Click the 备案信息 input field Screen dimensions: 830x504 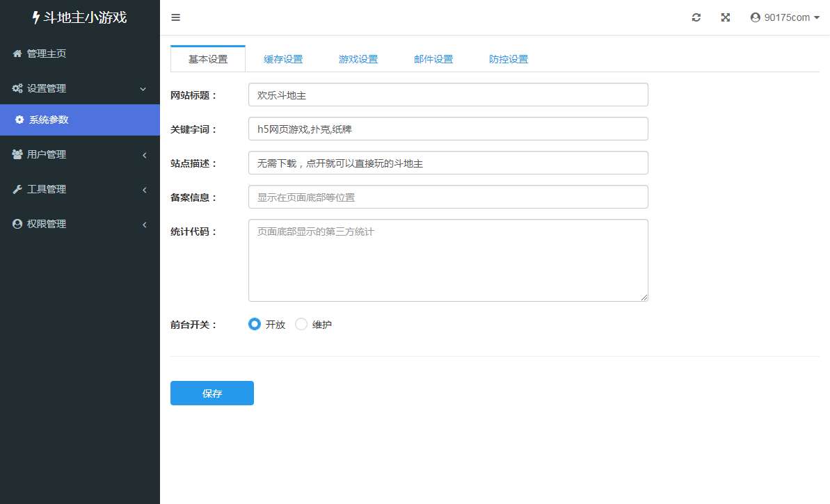pos(448,197)
